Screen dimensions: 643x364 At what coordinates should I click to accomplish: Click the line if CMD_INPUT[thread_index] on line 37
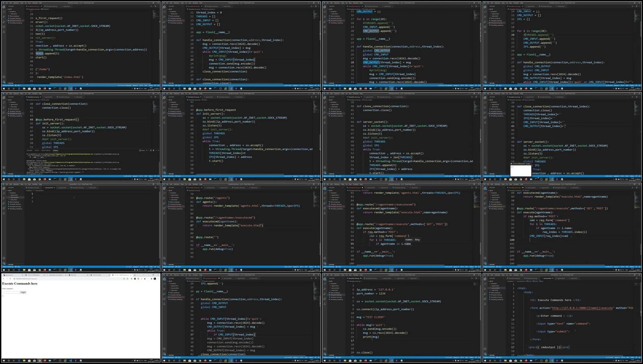[x=234, y=334]
